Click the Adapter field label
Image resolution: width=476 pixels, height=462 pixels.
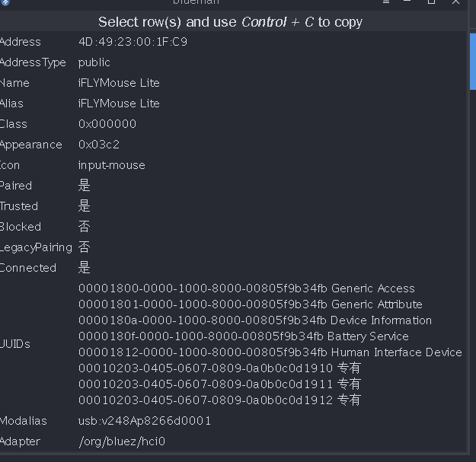coord(20,441)
